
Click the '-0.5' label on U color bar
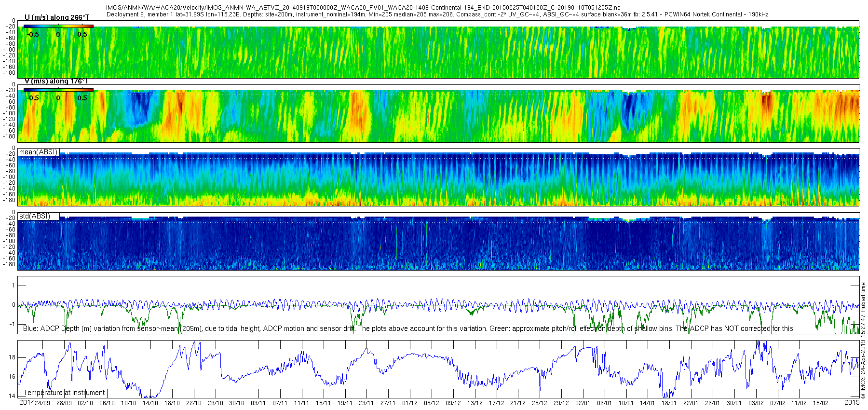[33, 34]
